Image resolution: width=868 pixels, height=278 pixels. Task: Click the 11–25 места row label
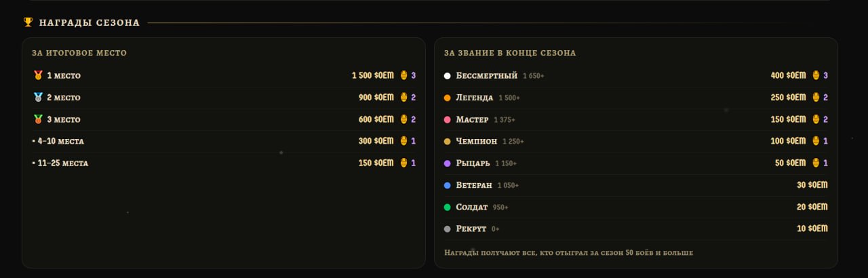[63, 163]
